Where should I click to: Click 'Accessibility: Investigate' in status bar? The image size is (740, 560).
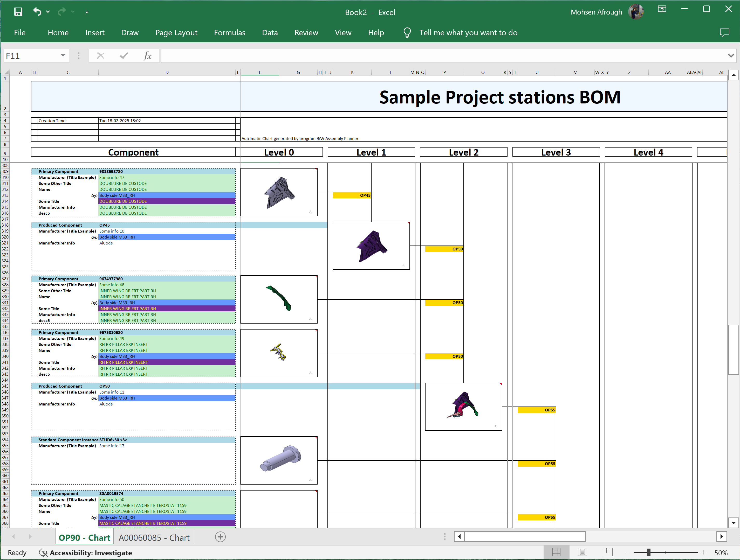86,553
